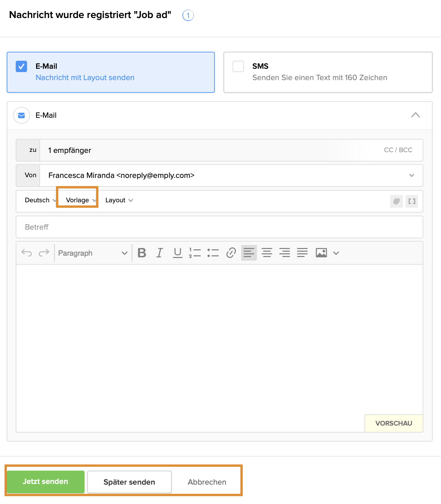Click the undo arrow

point(26,253)
